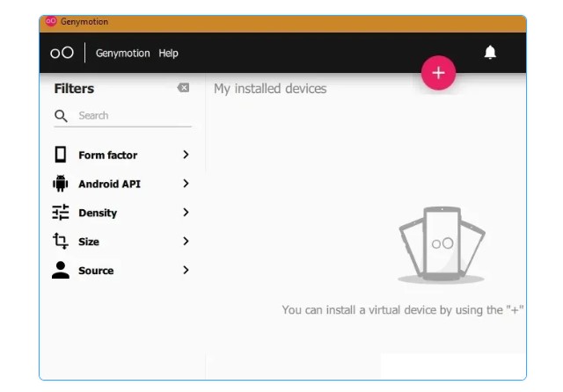563x392 pixels.
Task: Expand the Density chevron
Action: click(186, 213)
